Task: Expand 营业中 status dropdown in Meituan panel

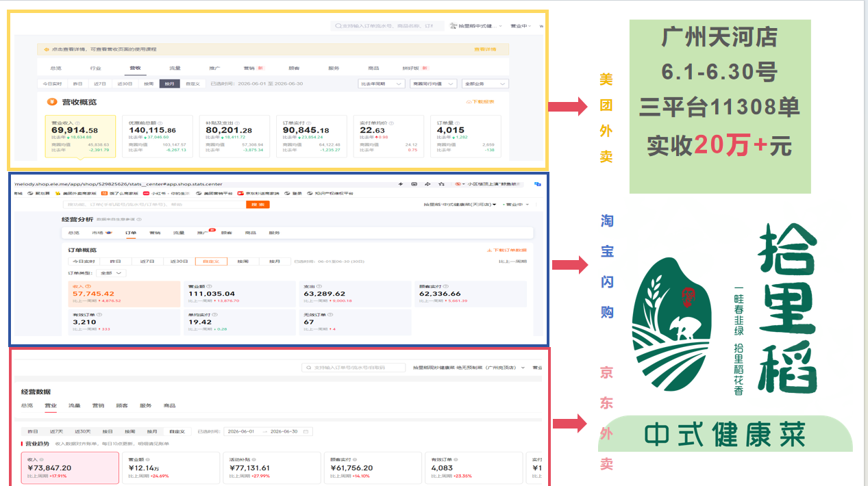Action: pos(519,26)
